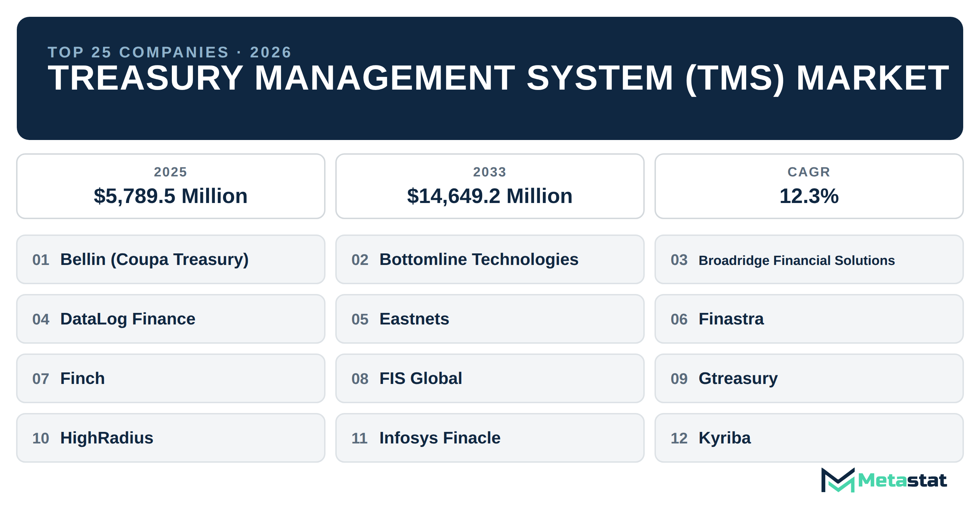Click the 'Top 25 Companies · 2026' subtitle

click(x=170, y=52)
